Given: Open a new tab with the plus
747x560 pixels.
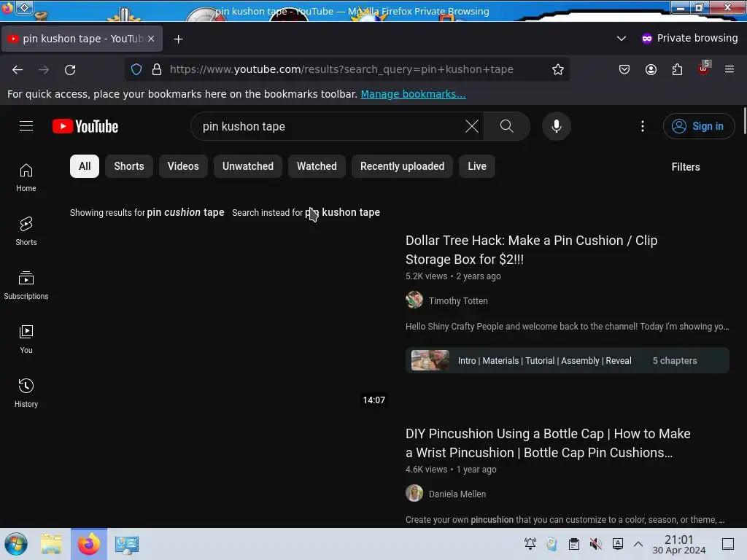Looking at the screenshot, I should click(178, 39).
